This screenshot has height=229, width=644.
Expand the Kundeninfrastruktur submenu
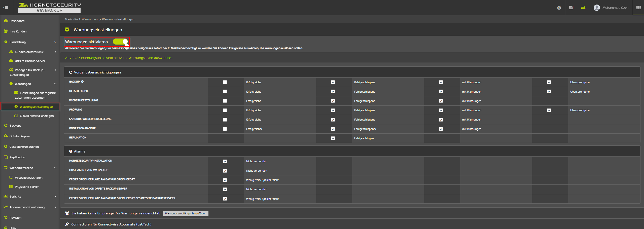pyautogui.click(x=55, y=52)
